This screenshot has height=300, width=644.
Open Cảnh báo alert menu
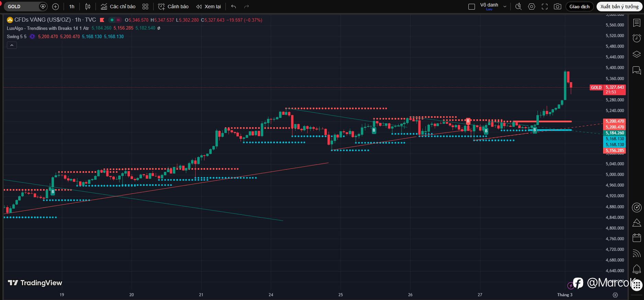[173, 7]
